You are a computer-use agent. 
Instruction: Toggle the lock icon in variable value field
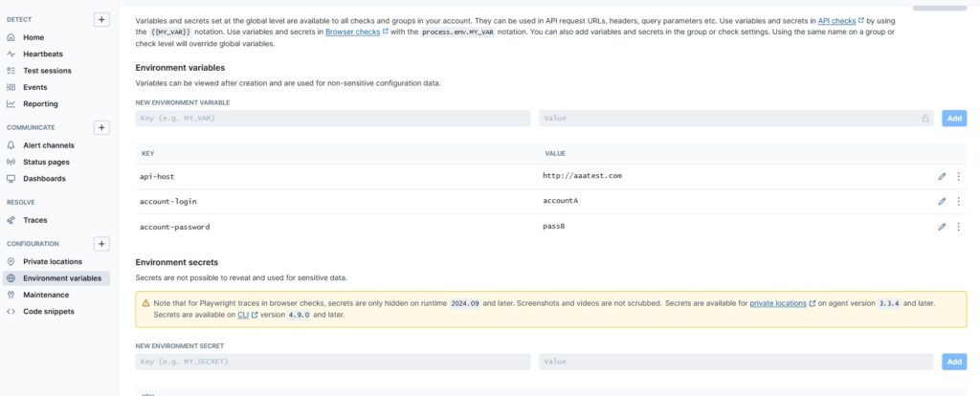[924, 119]
